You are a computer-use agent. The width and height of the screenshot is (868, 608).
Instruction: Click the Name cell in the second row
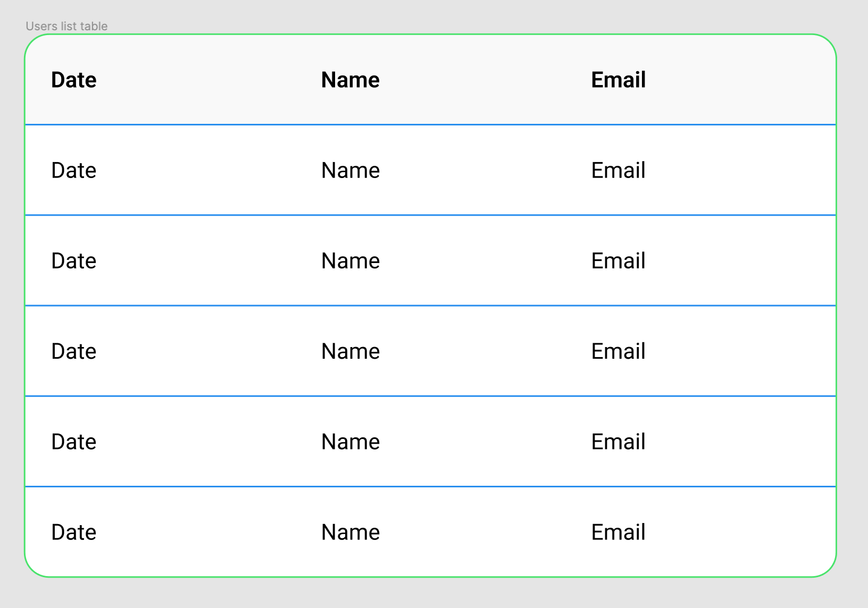(350, 261)
